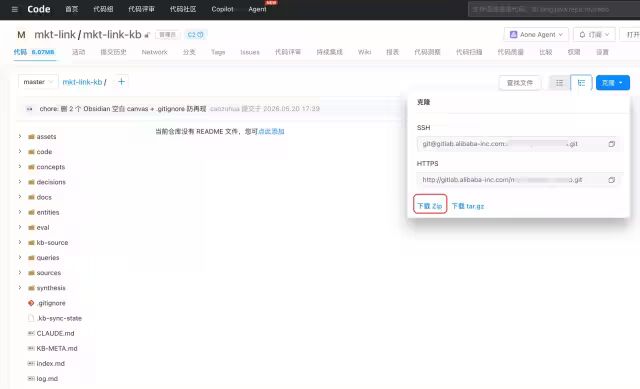Switch to the Issues tab
The height and width of the screenshot is (389, 640).
[x=250, y=52]
